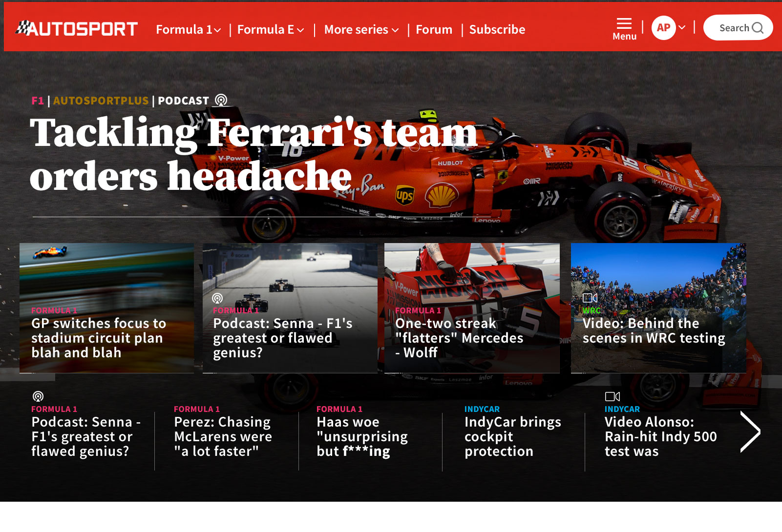Click the AP account avatar
782x532 pixels.
[663, 28]
